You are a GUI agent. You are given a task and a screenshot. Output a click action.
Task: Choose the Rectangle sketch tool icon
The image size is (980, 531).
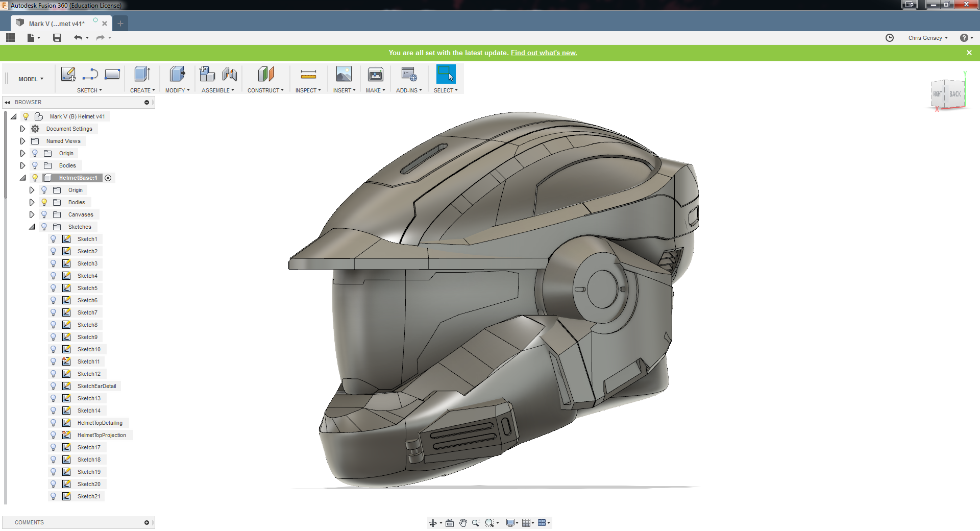(112, 75)
